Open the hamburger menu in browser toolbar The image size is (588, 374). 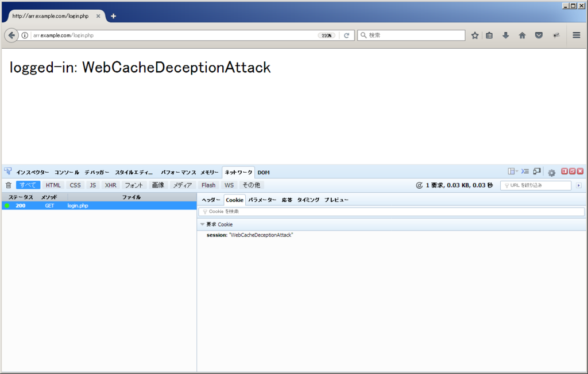coord(577,36)
